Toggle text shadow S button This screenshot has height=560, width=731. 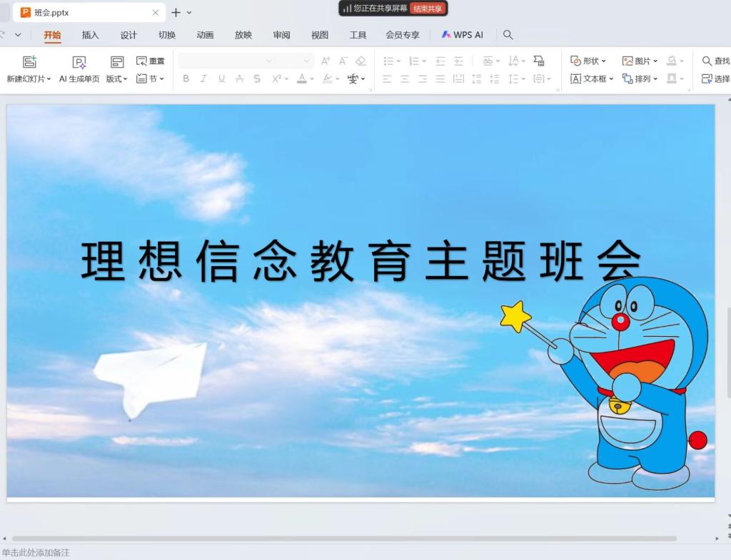257,78
